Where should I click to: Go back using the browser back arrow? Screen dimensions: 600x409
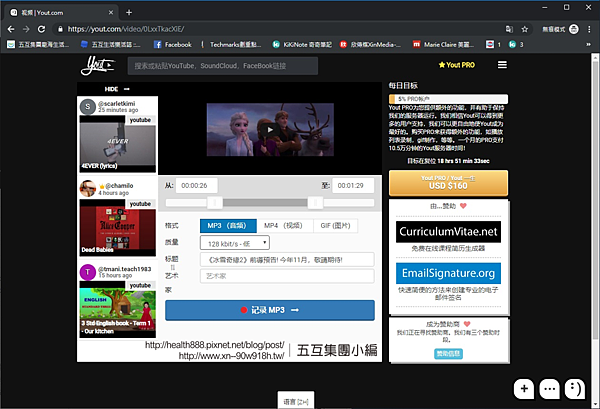[11, 29]
